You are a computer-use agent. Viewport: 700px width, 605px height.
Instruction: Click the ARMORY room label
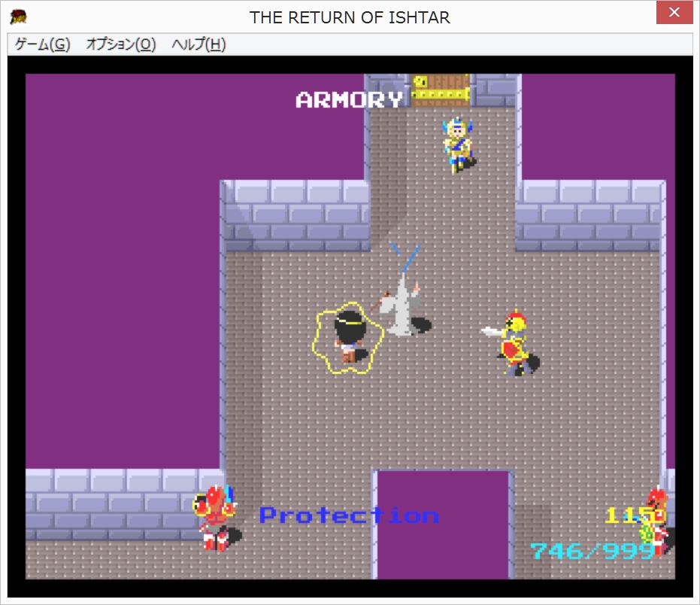tap(349, 99)
